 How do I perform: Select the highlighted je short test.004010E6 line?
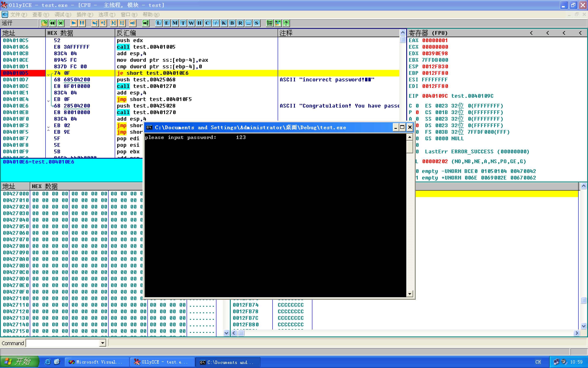coord(153,73)
